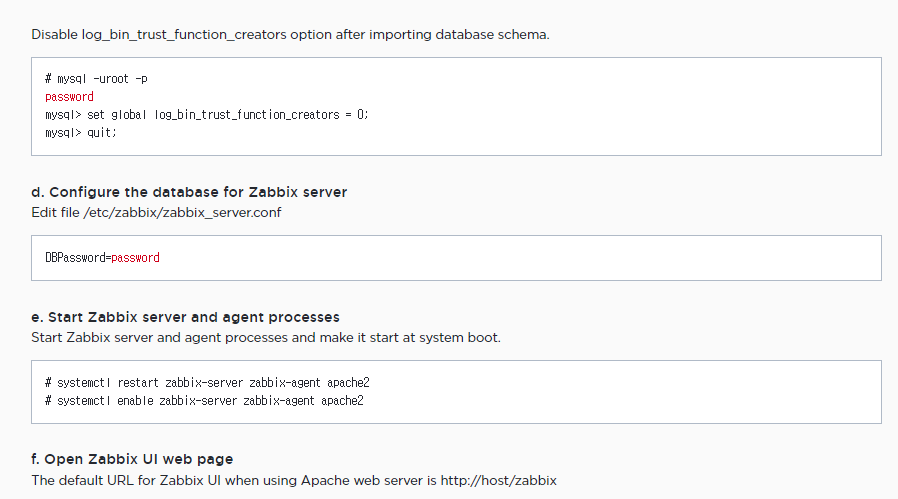Click the red 'password' value after DBPassword=

[135, 258]
